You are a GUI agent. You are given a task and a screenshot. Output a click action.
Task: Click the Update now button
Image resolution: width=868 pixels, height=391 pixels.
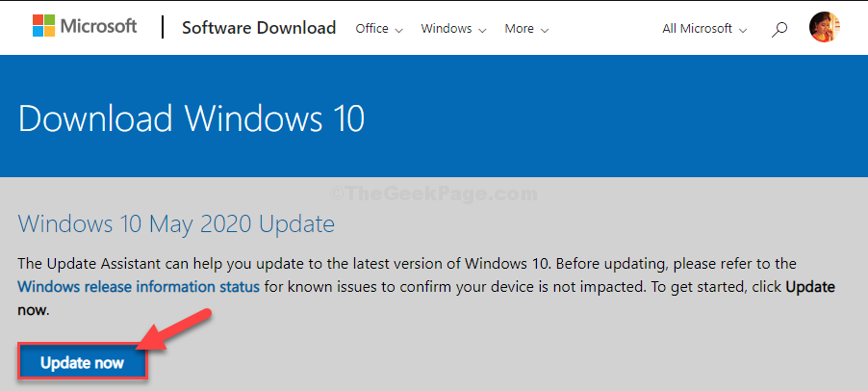point(83,363)
